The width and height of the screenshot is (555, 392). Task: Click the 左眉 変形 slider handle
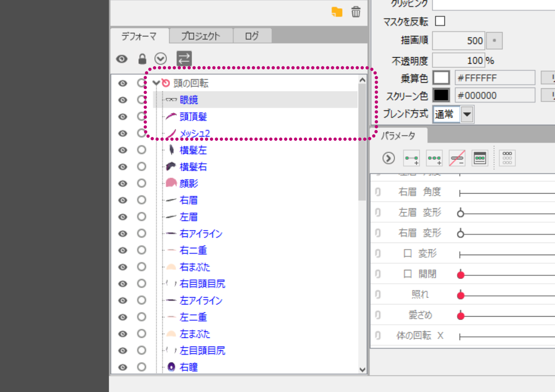point(460,213)
